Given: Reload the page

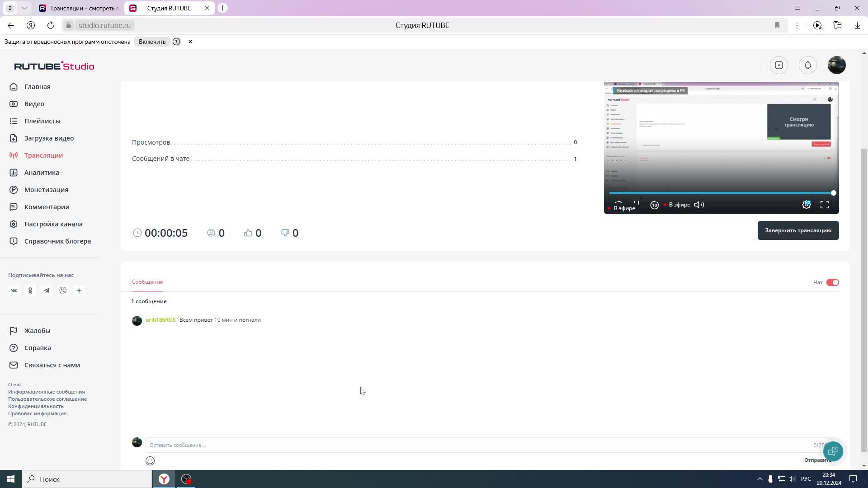Looking at the screenshot, I should 51,25.
